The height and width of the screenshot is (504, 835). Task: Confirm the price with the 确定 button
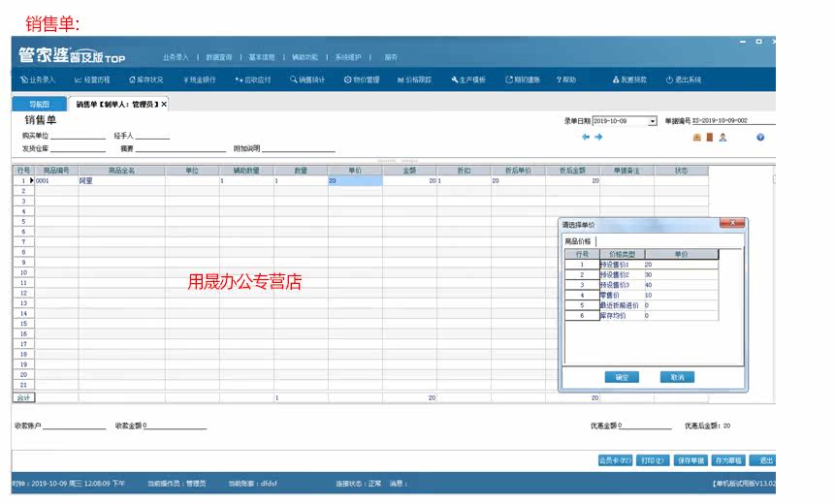click(x=622, y=377)
